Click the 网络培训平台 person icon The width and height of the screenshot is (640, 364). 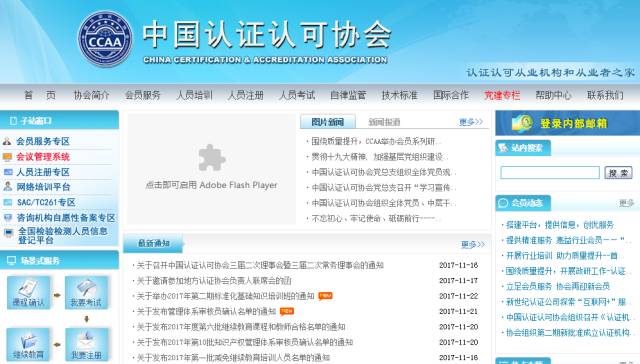click(x=7, y=186)
